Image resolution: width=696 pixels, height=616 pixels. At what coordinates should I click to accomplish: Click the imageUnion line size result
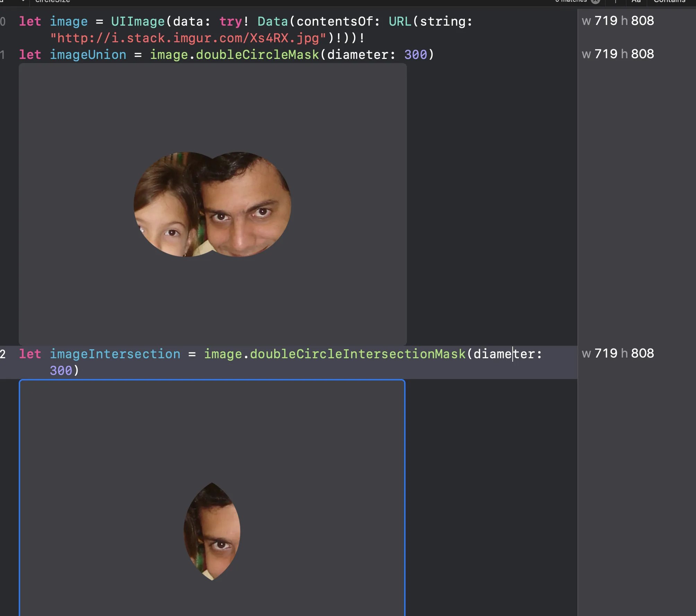[618, 54]
